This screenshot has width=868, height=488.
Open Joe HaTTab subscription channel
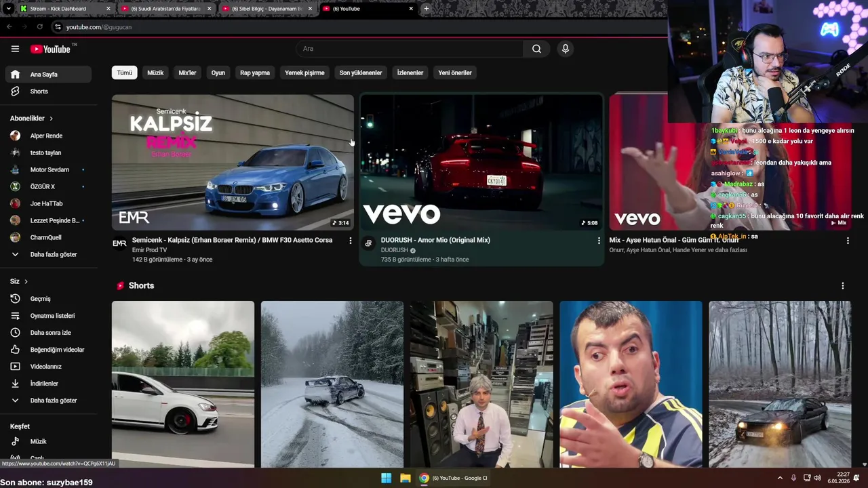point(47,204)
